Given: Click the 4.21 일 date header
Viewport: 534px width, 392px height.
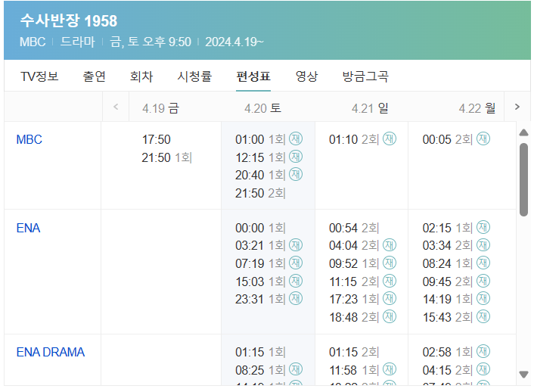Looking at the screenshot, I should pyautogui.click(x=370, y=108).
